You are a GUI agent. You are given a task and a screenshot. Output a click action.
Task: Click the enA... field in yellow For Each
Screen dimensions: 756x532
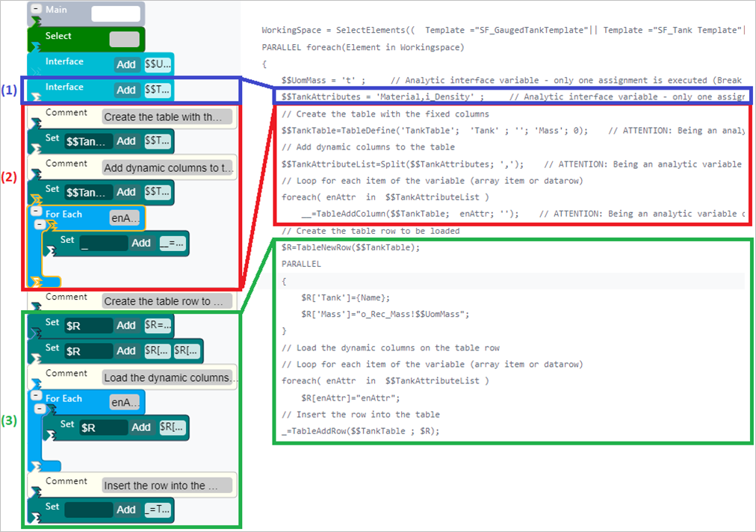[125, 217]
